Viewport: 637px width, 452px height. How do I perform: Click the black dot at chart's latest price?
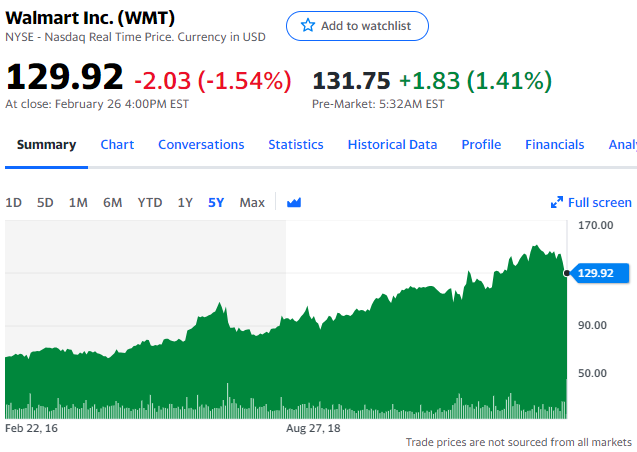(566, 273)
